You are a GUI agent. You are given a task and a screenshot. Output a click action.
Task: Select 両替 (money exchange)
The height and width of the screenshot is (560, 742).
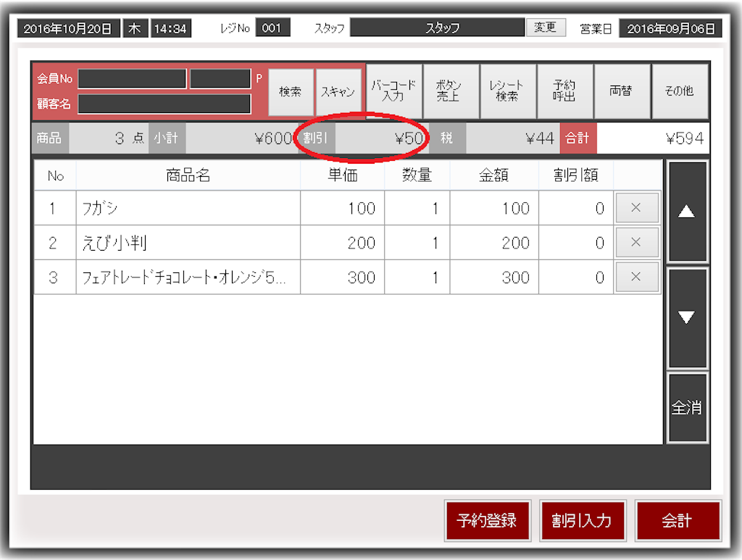[x=622, y=91]
